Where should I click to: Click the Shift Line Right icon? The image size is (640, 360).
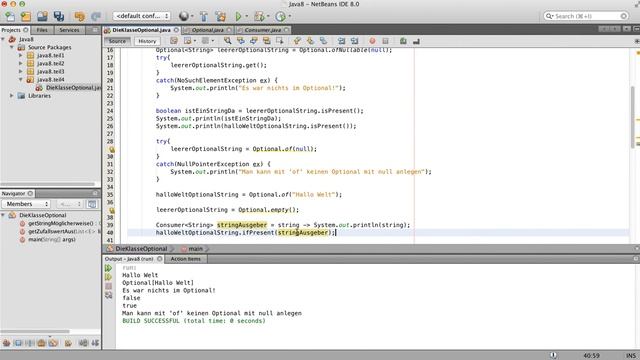point(354,41)
